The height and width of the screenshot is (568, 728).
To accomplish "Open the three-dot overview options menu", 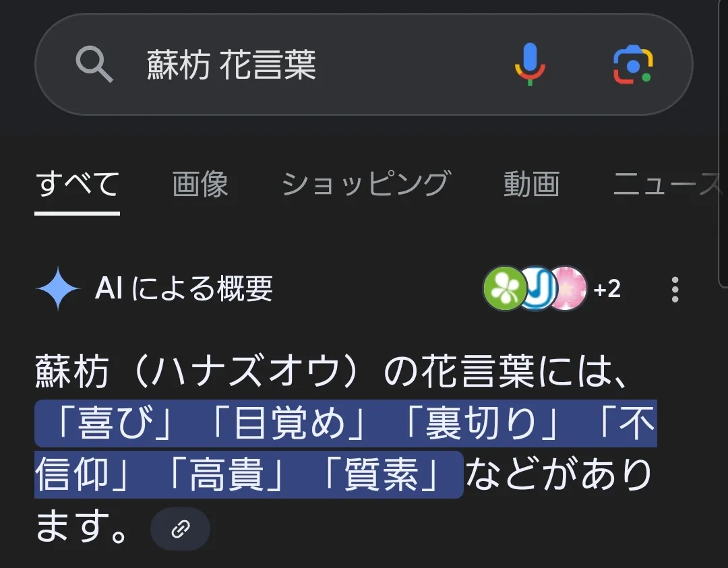I will (675, 290).
